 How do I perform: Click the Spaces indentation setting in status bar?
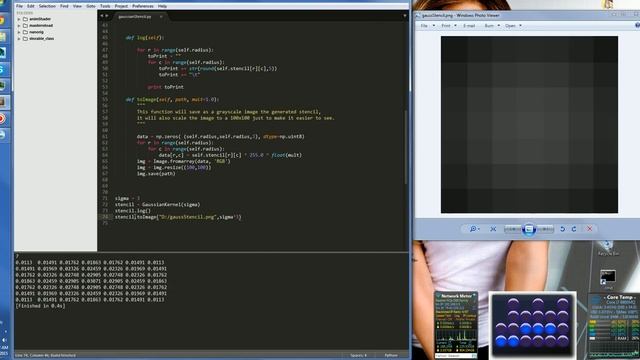(x=358, y=356)
